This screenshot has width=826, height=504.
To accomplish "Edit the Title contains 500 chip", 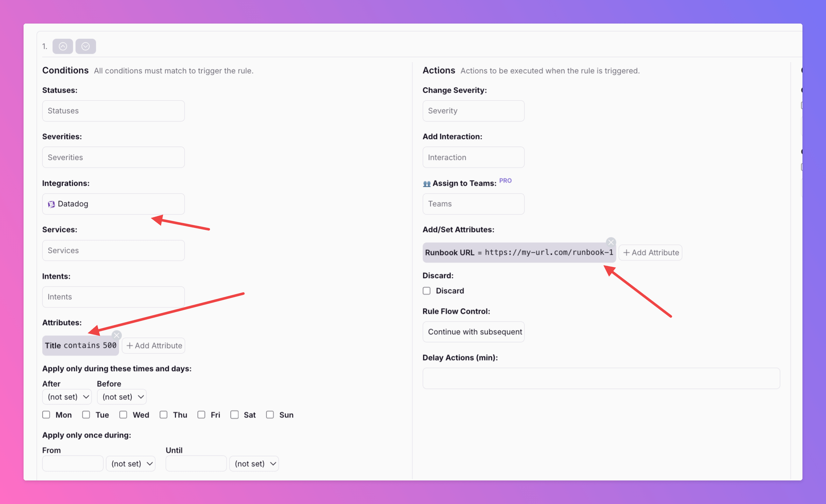I will 80,346.
